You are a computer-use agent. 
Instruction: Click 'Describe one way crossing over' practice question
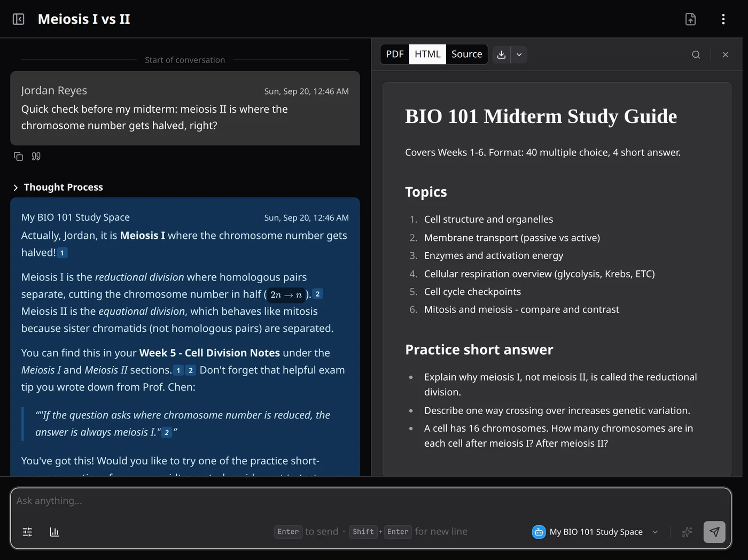557,410
